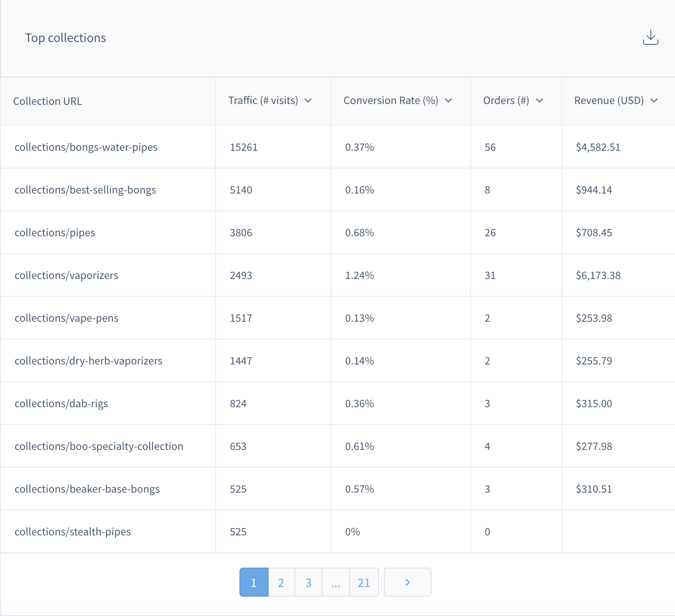
Task: Open the collections/vaporizers entry
Action: tap(67, 275)
